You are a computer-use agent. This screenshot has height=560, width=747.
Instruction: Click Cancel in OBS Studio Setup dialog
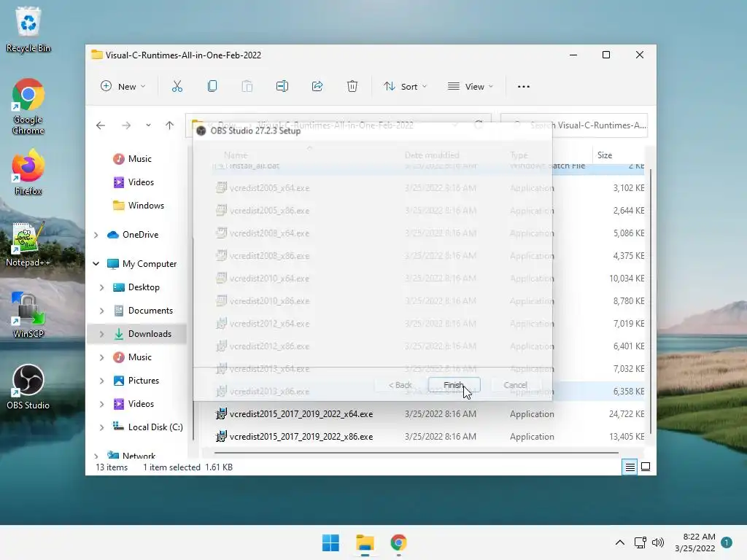coord(515,385)
